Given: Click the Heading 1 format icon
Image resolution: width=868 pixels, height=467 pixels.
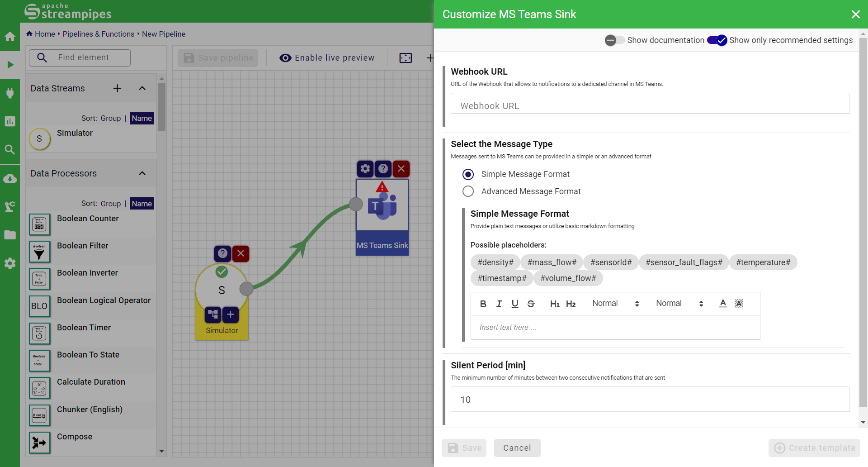Looking at the screenshot, I should click(554, 304).
